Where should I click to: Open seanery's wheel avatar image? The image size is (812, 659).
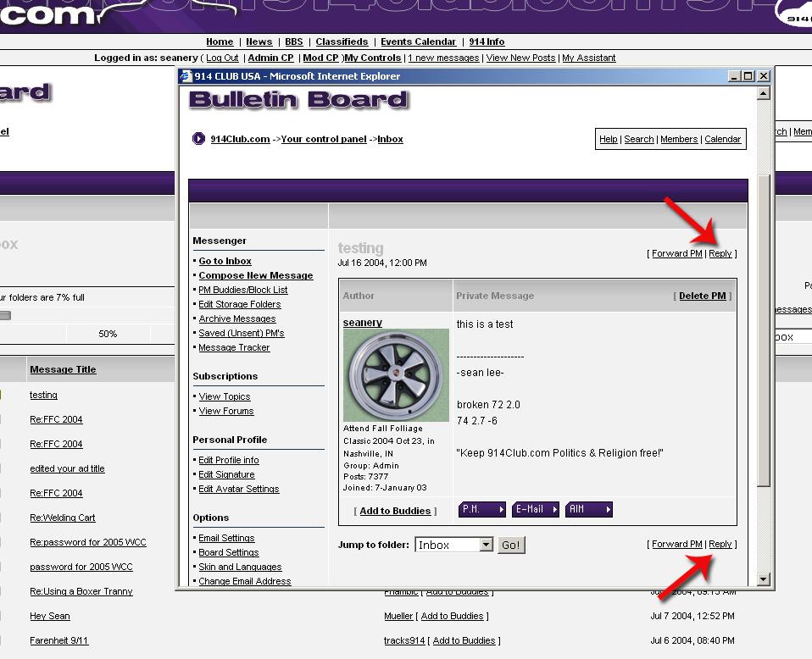tap(396, 375)
